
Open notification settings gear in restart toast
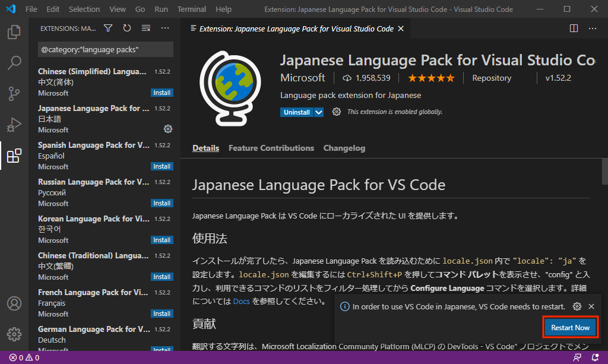click(x=577, y=306)
